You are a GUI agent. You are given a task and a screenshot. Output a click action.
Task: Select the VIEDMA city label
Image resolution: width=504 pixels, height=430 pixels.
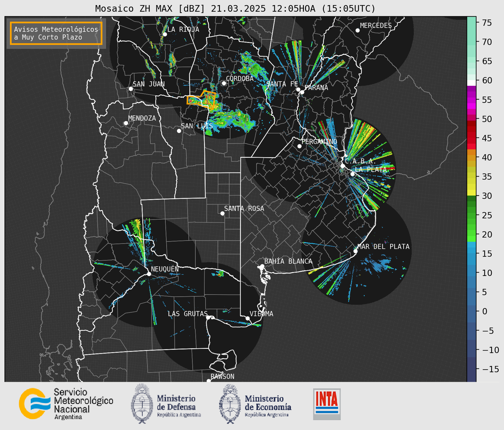261,314
